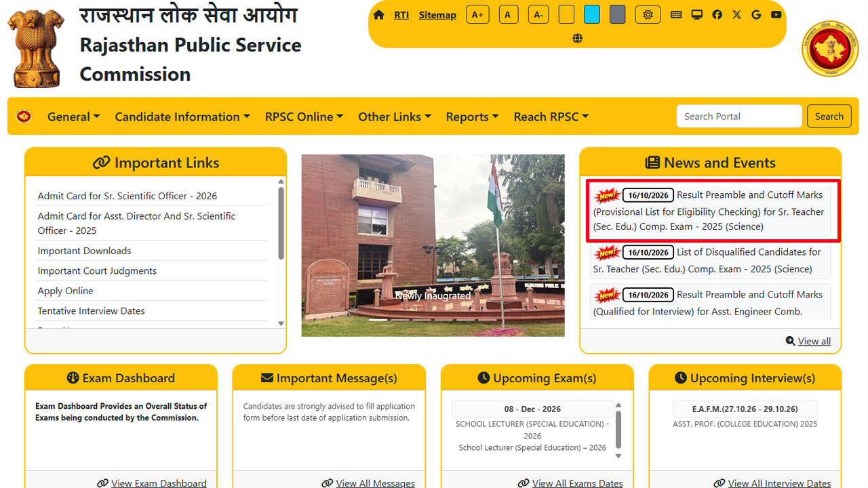Open the Google icon link

pos(756,14)
